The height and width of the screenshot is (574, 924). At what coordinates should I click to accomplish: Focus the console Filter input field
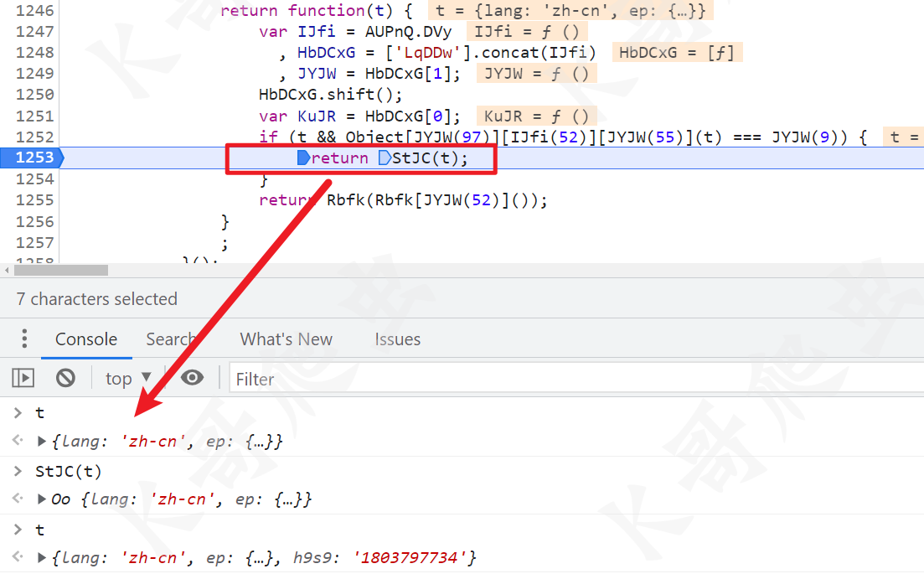tap(570, 379)
